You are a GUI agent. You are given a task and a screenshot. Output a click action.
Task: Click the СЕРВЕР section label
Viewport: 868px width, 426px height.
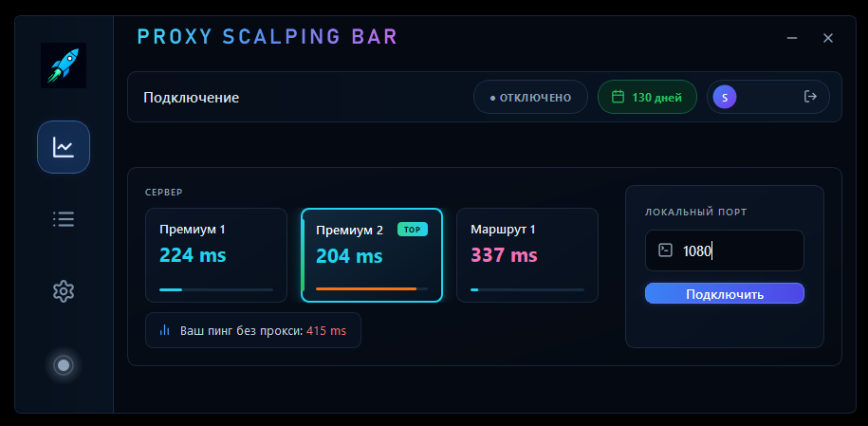pos(164,193)
